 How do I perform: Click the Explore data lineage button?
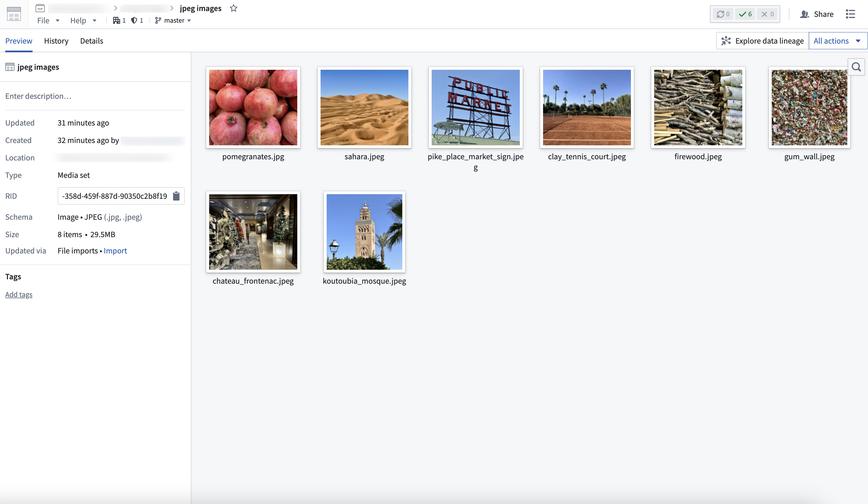tap(762, 41)
